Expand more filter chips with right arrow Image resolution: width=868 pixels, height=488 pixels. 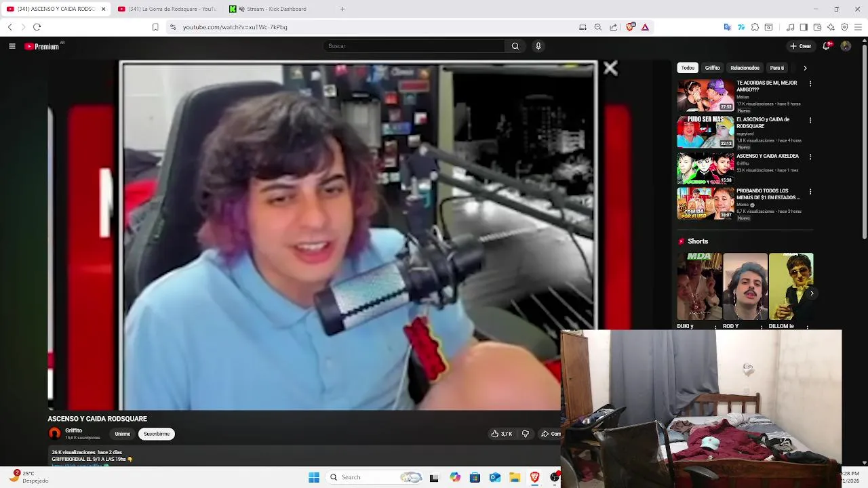point(805,68)
